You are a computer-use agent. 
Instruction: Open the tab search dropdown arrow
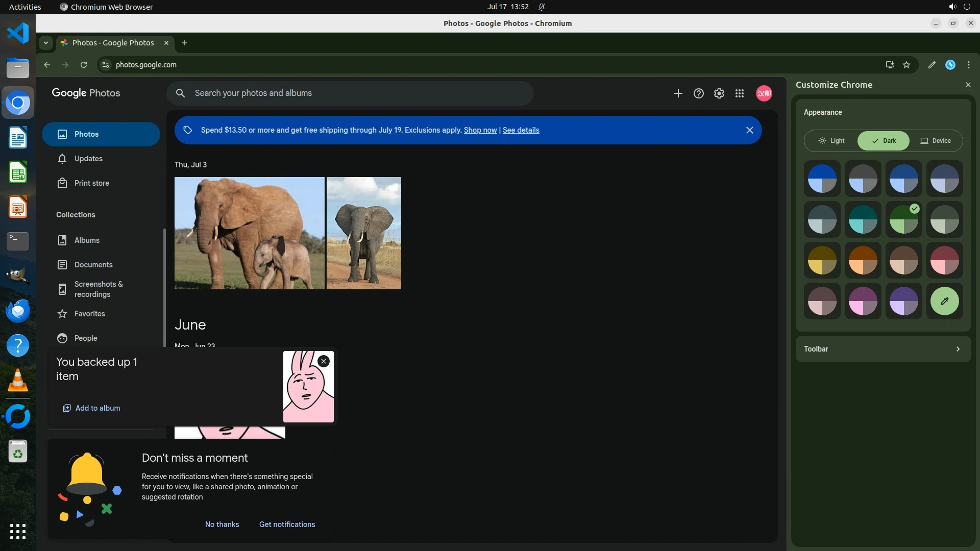pos(46,43)
